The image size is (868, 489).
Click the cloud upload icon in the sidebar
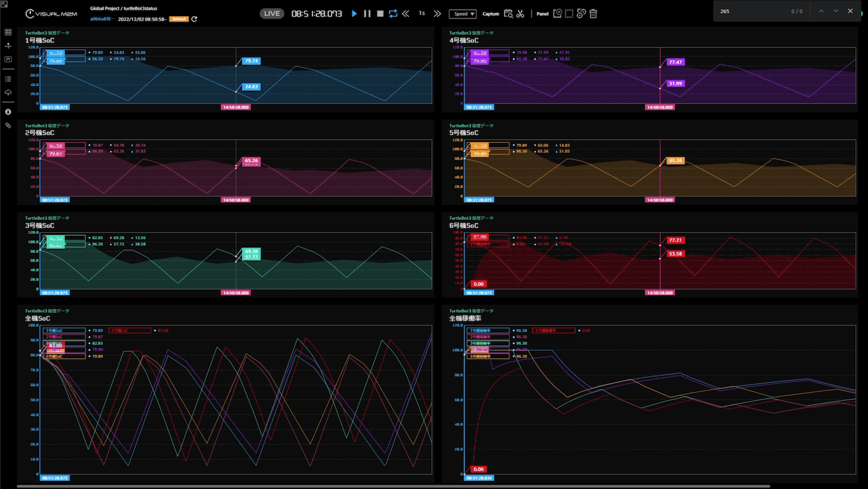8,93
